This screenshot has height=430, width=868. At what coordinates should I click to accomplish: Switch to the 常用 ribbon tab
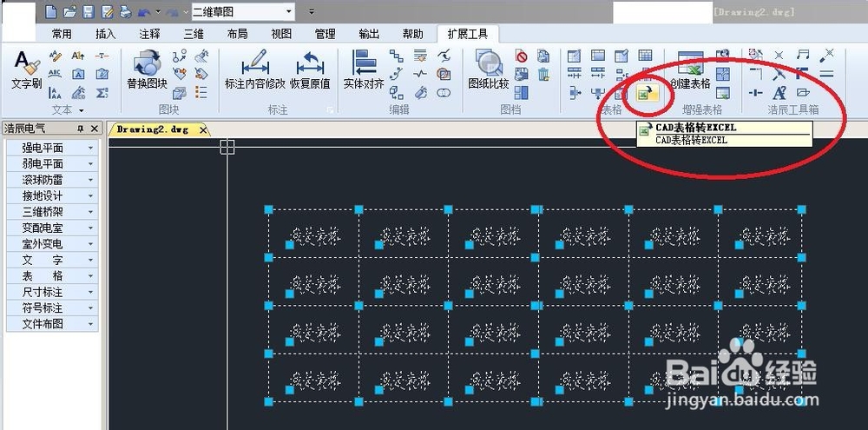tap(62, 35)
